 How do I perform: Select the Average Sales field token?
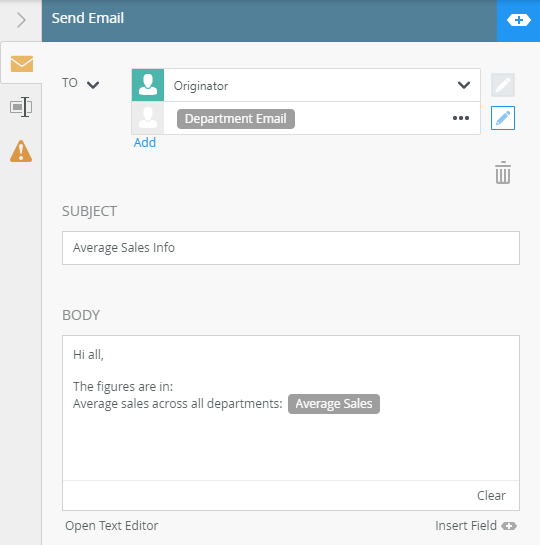pos(334,404)
